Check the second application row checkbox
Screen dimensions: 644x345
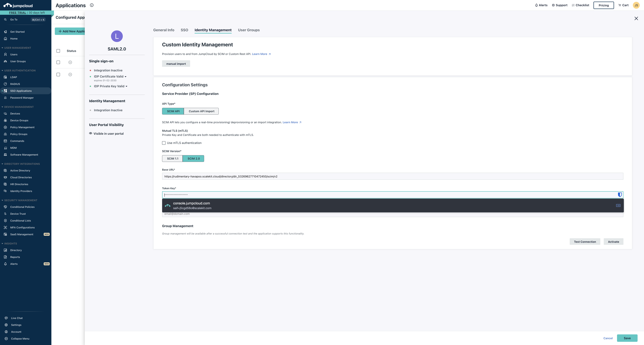click(58, 75)
